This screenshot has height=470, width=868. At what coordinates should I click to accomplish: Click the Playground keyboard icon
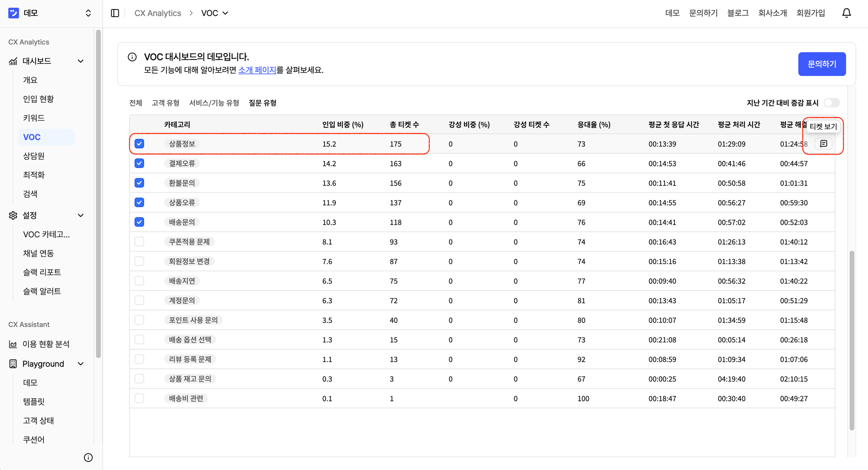coord(13,364)
